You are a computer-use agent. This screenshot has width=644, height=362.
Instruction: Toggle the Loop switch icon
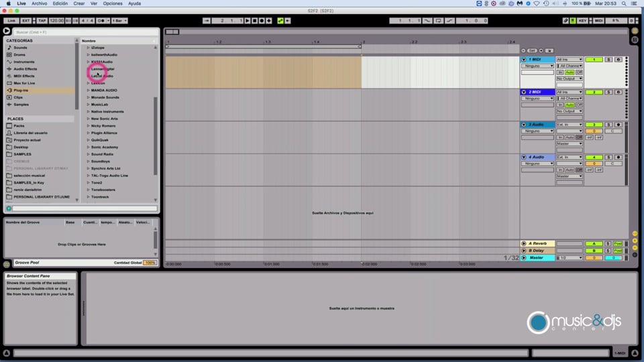point(438,21)
